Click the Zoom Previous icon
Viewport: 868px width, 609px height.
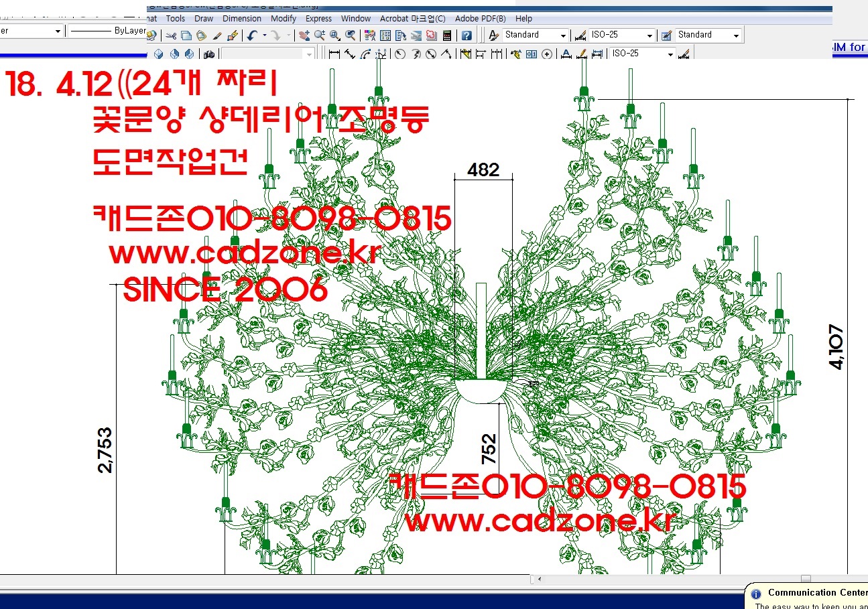[x=351, y=36]
